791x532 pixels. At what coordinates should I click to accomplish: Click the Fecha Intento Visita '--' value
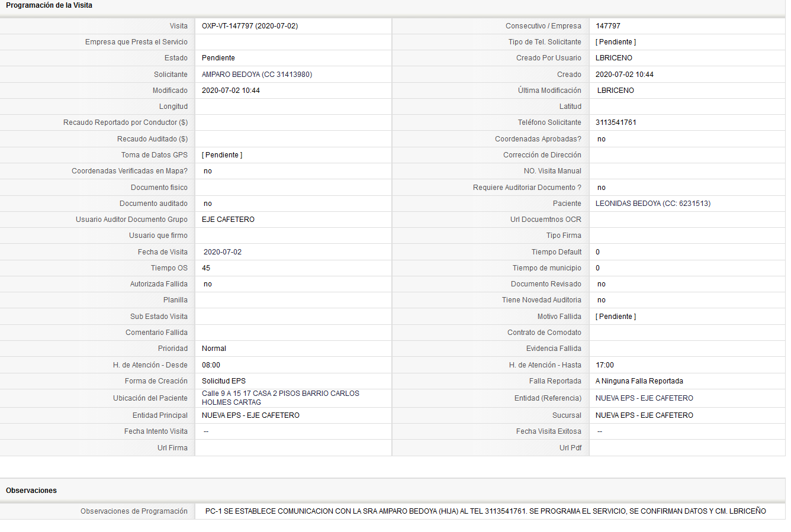point(206,431)
